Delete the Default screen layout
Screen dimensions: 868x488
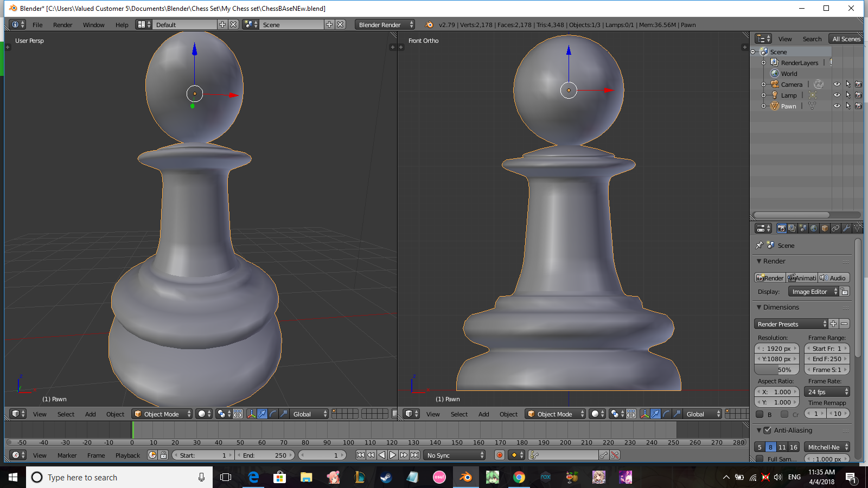point(233,24)
